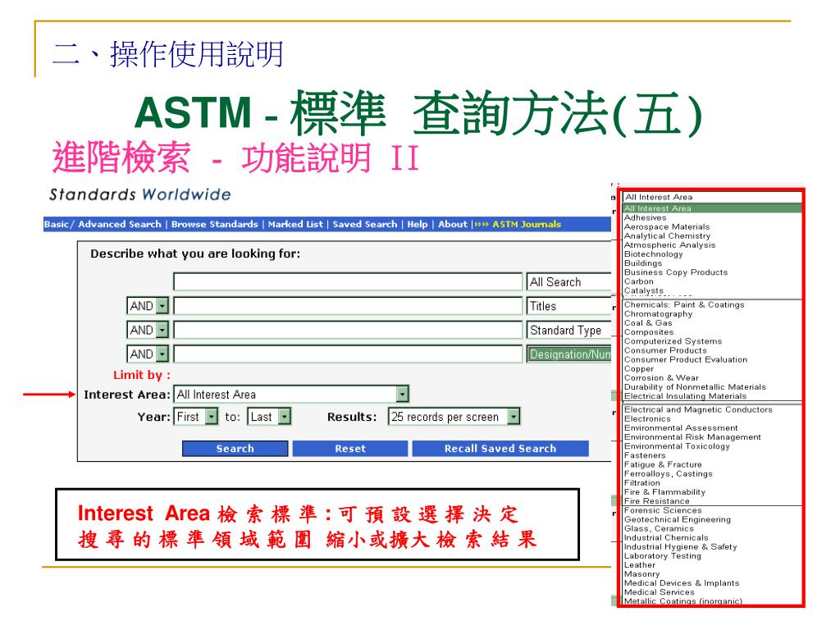Select 'Copper' in the list

pos(638,369)
